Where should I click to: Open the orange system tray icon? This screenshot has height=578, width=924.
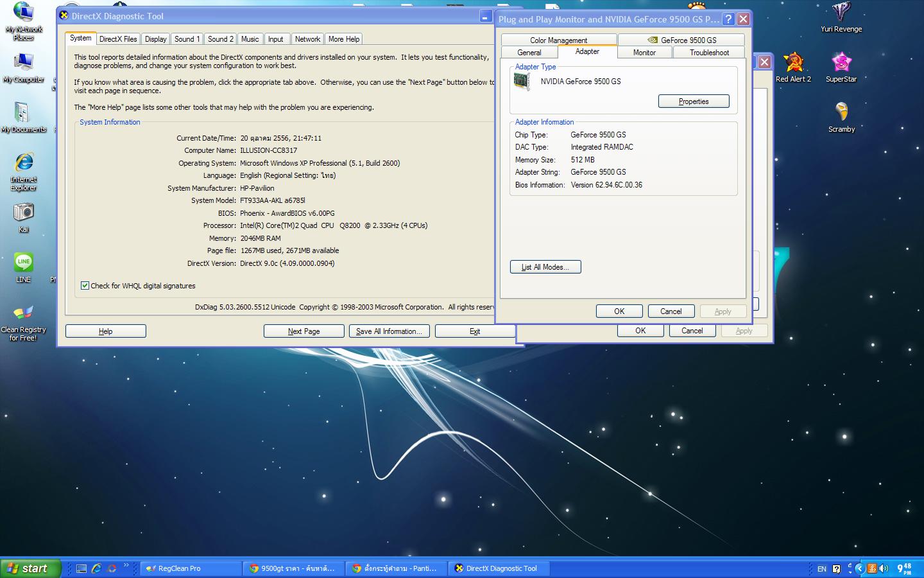click(871, 568)
